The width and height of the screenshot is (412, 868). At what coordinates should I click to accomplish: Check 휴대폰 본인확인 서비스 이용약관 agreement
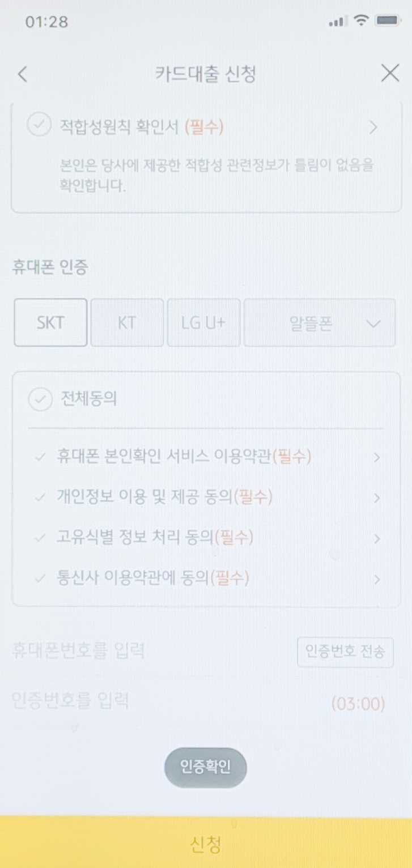[40, 457]
